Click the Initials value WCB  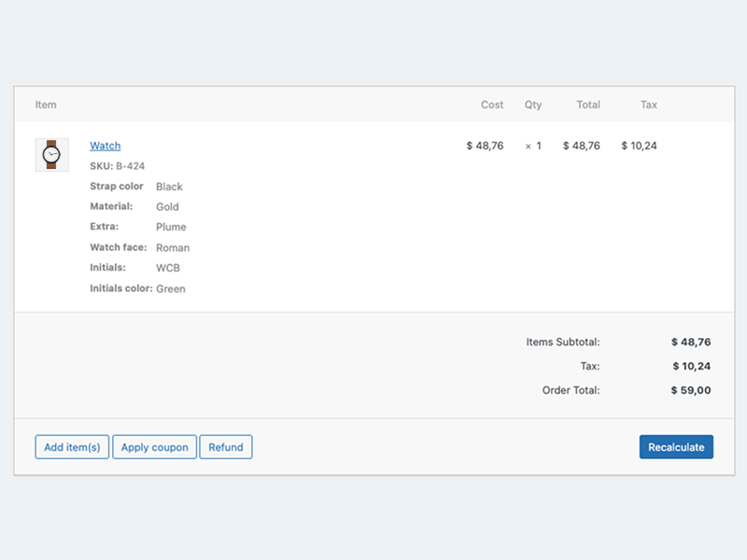(168, 268)
